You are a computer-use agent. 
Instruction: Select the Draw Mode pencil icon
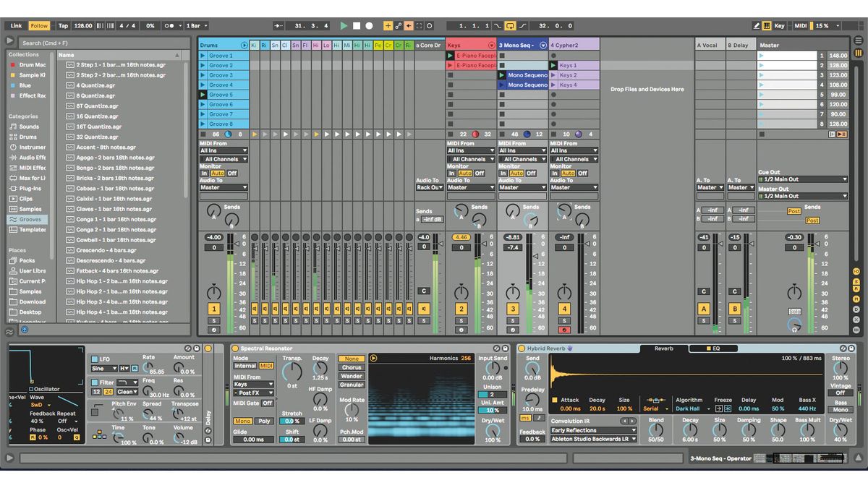pos(757,25)
